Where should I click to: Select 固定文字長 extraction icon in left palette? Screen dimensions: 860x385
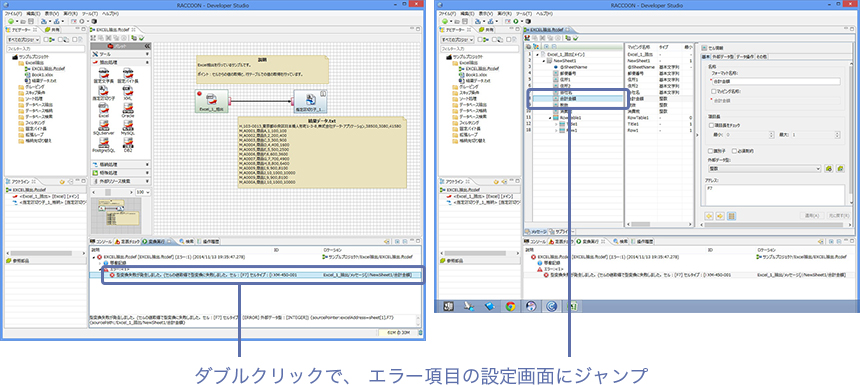coord(104,75)
